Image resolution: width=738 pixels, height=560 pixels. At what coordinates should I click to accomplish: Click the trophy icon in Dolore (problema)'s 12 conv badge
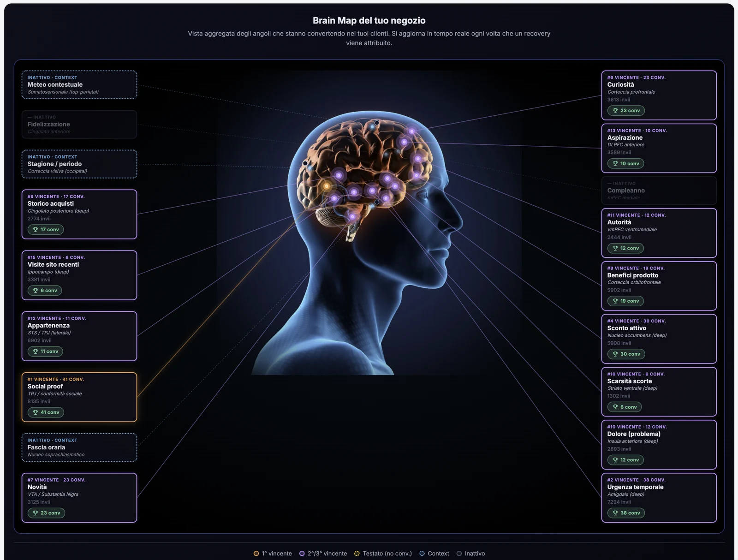coord(615,460)
